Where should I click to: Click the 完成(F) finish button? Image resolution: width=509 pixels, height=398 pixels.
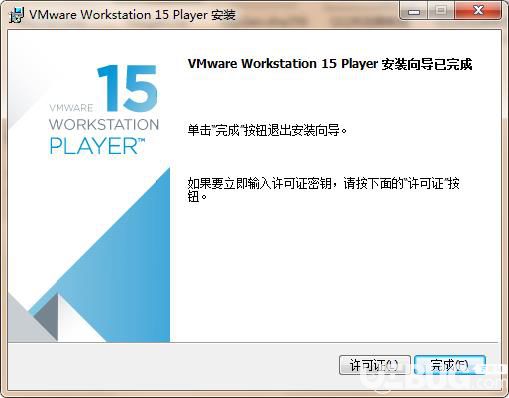(450, 365)
